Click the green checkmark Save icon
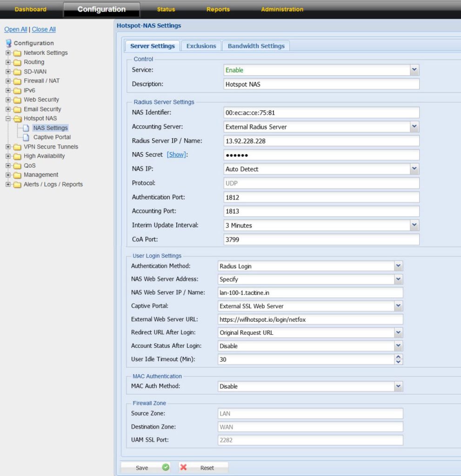Screen dimensions: 461x476 pyautogui.click(x=166, y=468)
